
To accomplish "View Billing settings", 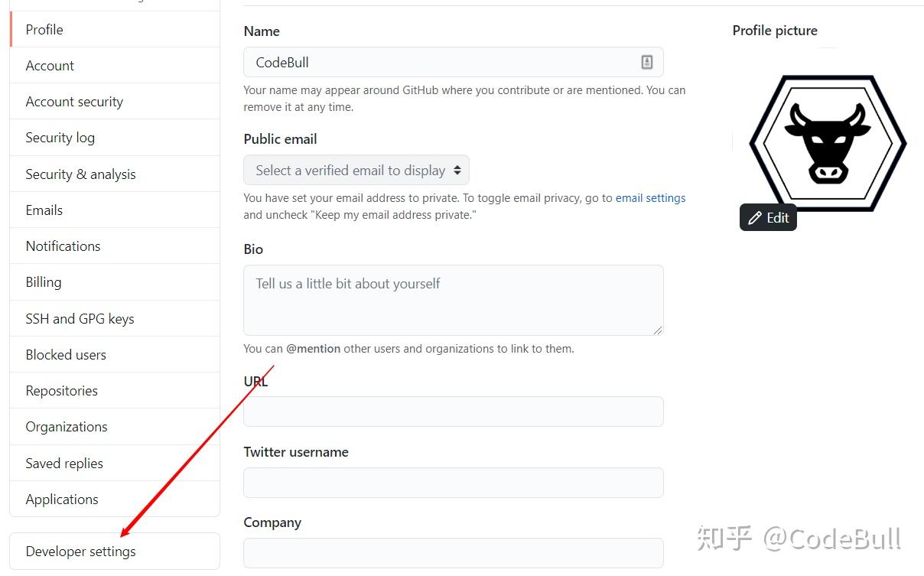I will (43, 281).
